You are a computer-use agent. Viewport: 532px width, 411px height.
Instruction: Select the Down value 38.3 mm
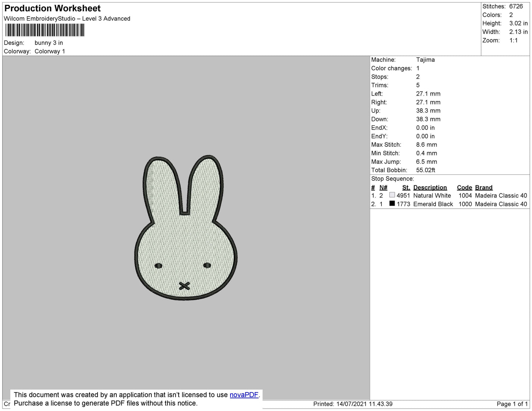point(428,119)
